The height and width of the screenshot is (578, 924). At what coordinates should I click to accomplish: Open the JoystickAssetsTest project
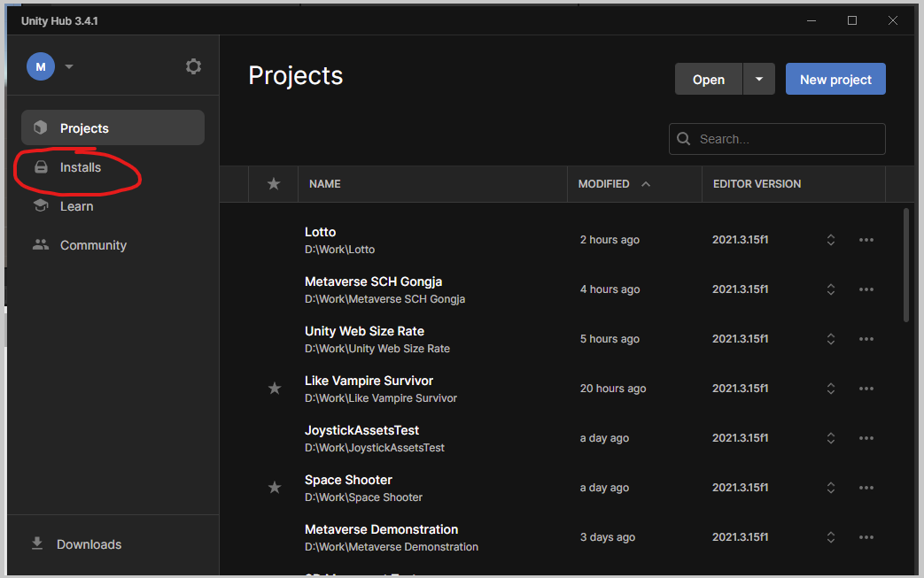[x=361, y=430]
